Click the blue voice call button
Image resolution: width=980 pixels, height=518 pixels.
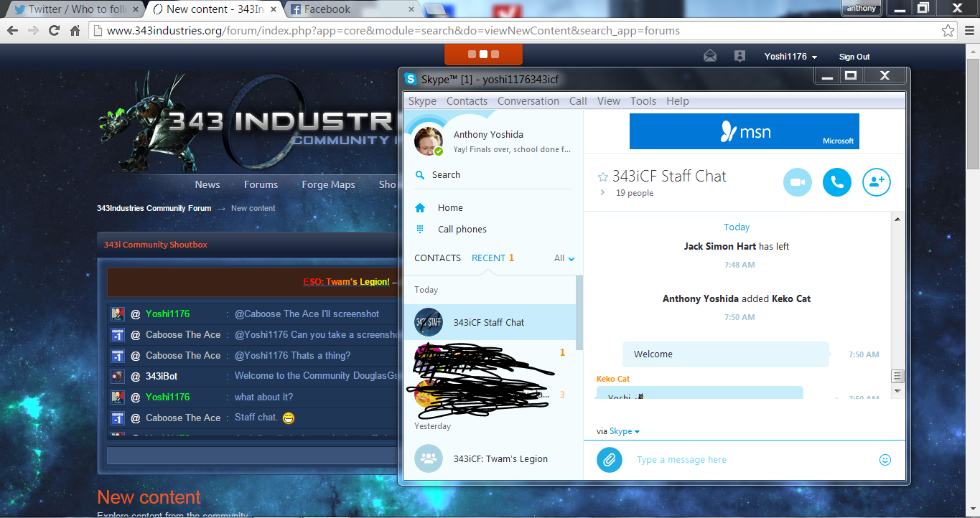tap(836, 182)
